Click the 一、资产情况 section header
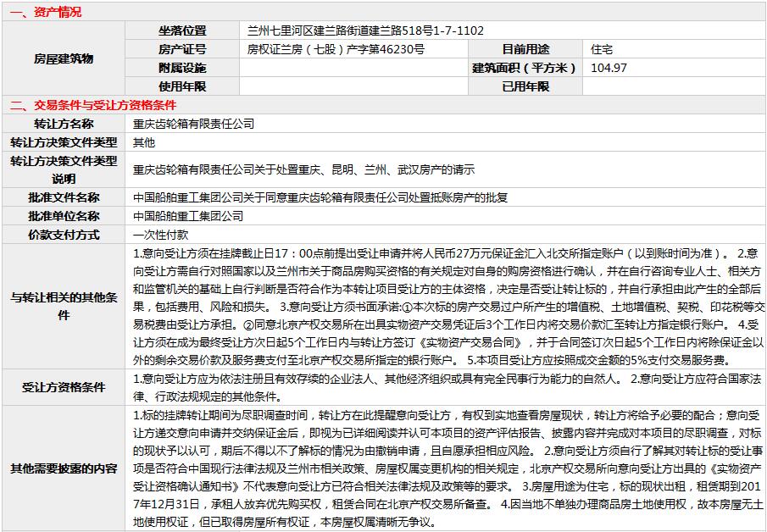The width and height of the screenshot is (767, 532). click(47, 12)
